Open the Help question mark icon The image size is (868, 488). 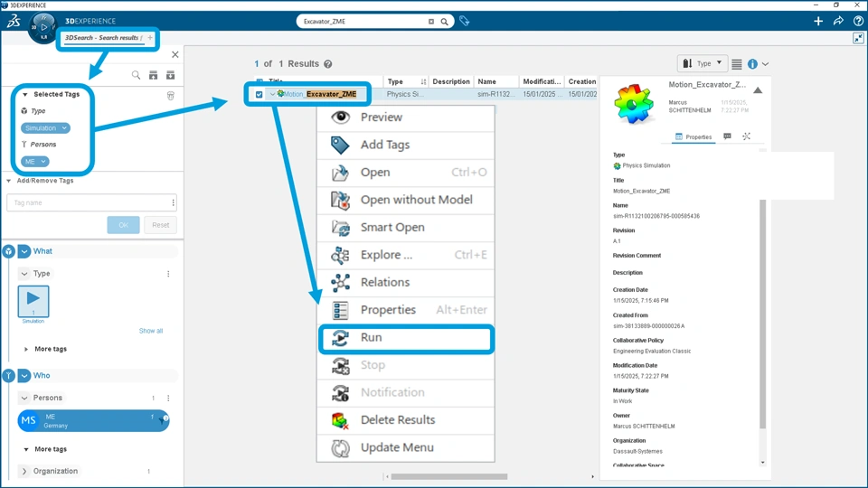[858, 21]
